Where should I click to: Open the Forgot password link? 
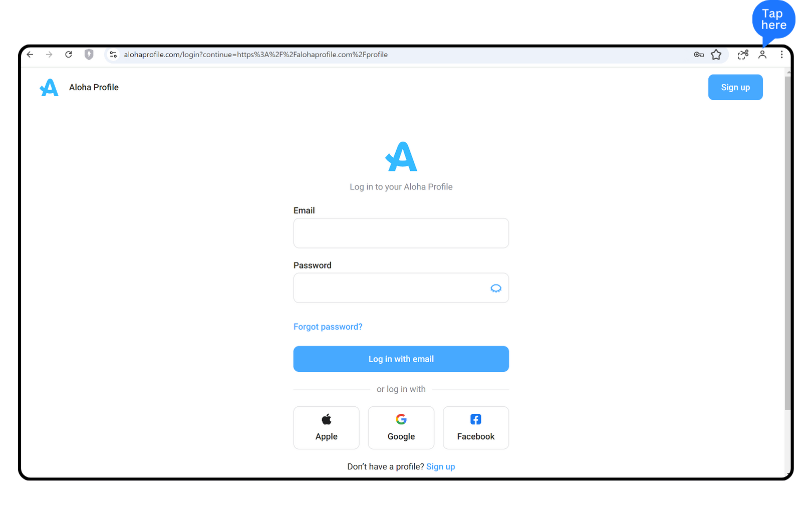point(328,327)
